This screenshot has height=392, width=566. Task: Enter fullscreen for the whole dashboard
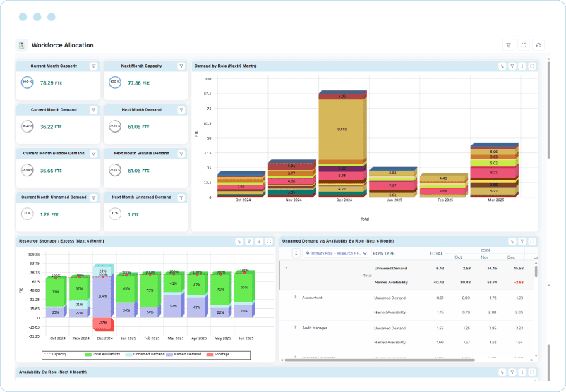[524, 45]
